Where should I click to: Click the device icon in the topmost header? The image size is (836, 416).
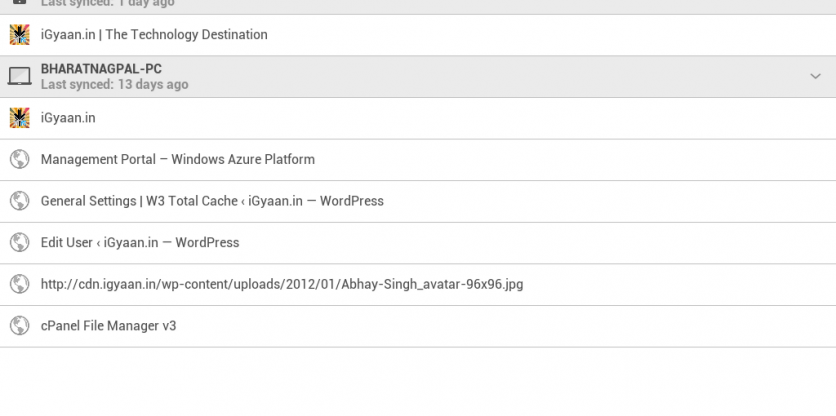pyautogui.click(x=19, y=3)
